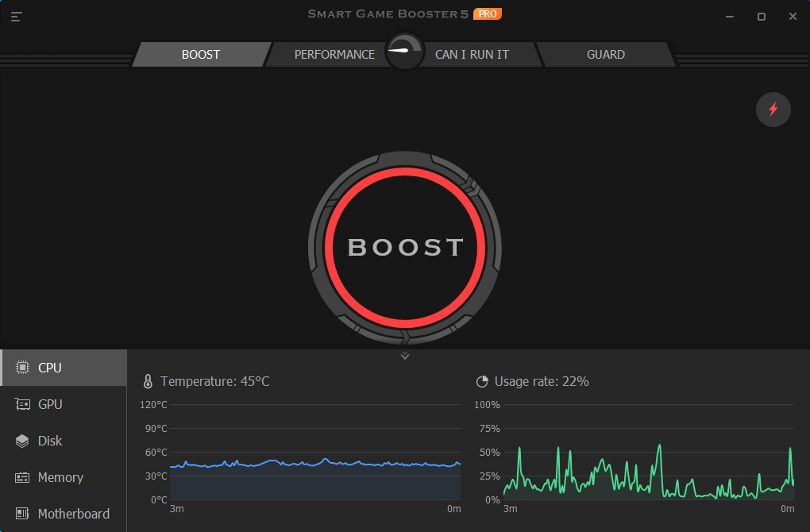810x532 pixels.
Task: Switch to the PERFORMANCE tab
Action: (x=334, y=54)
